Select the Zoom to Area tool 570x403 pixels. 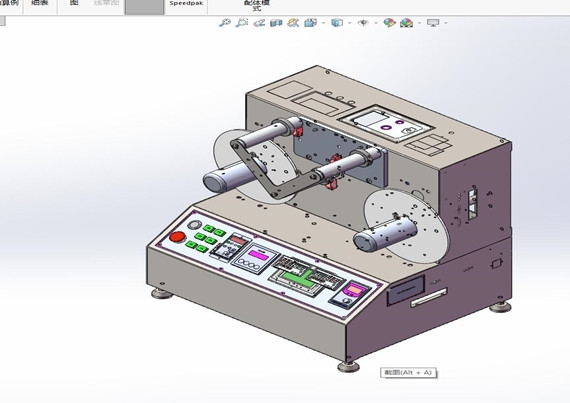tap(241, 23)
